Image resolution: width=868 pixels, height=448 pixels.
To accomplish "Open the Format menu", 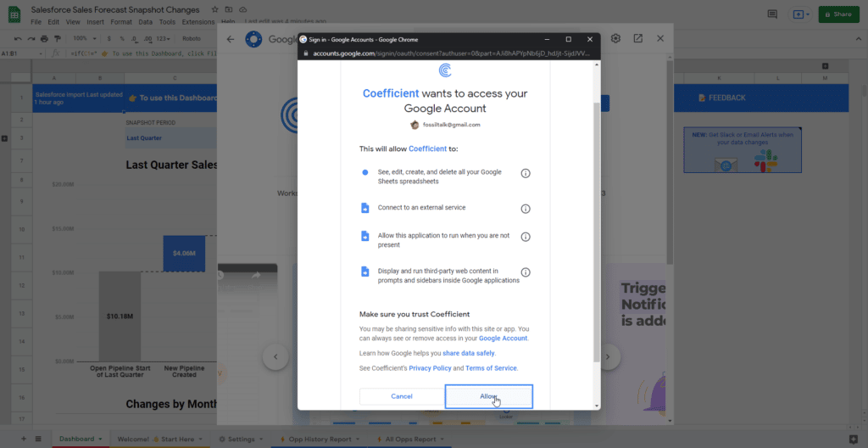I will pyautogui.click(x=121, y=22).
